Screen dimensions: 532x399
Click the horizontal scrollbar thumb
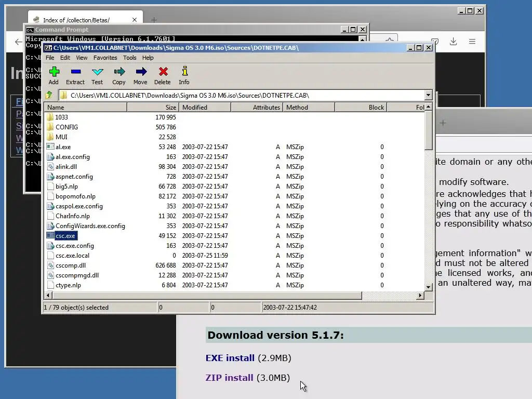point(207,296)
